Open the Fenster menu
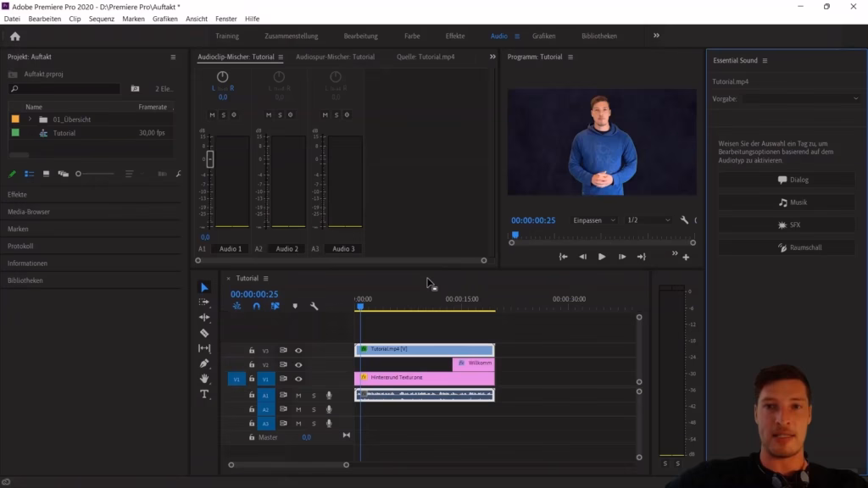Viewport: 868px width, 488px height. [x=225, y=19]
